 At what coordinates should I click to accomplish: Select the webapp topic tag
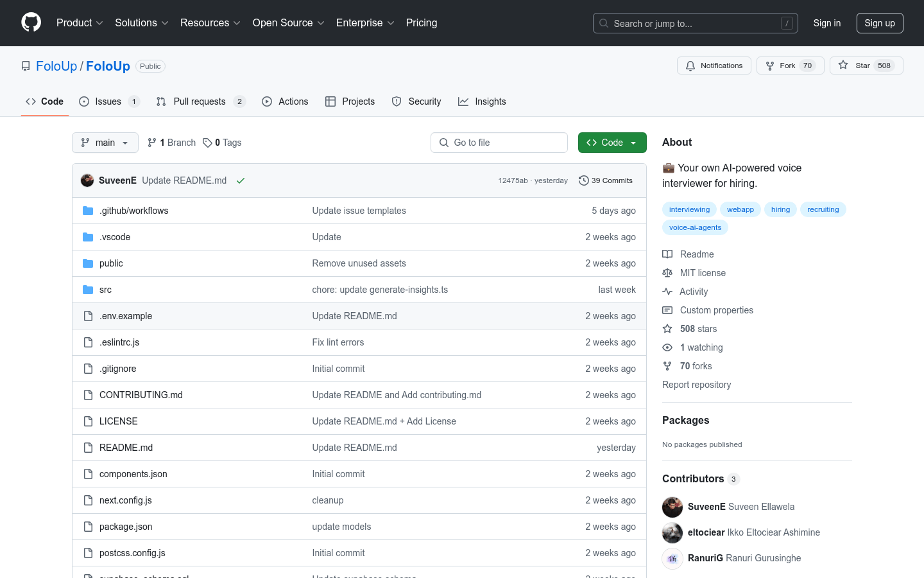pos(740,209)
